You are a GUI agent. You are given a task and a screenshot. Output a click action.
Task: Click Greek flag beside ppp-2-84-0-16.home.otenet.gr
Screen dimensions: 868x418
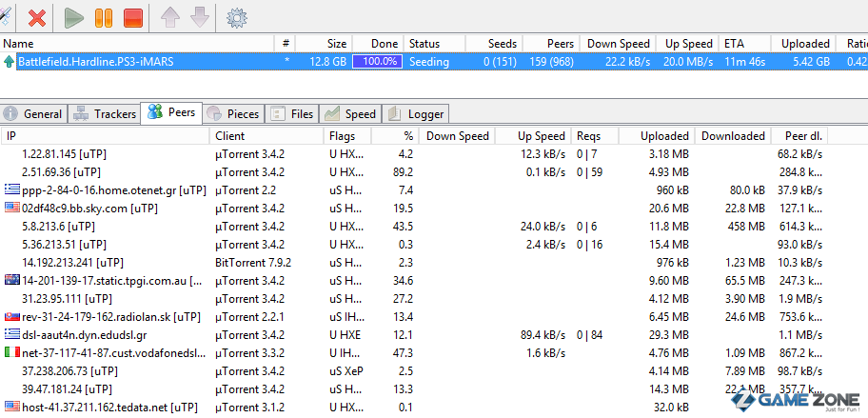[11, 189]
